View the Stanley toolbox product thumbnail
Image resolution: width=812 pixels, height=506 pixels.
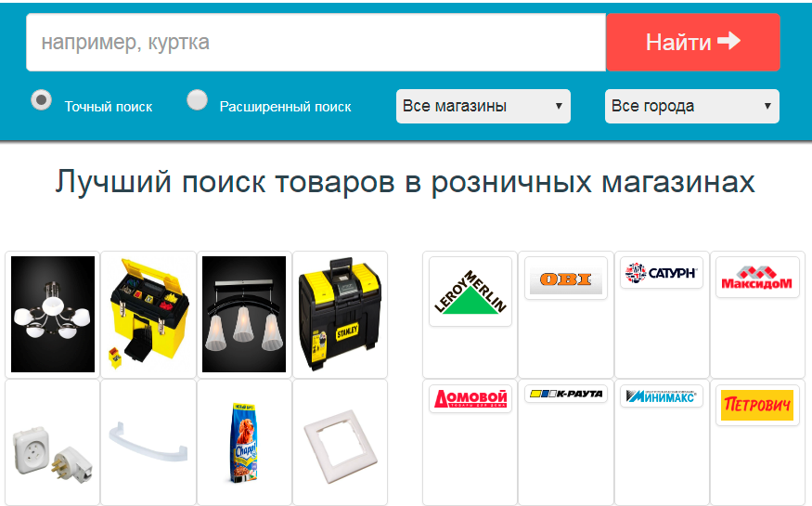click(340, 315)
